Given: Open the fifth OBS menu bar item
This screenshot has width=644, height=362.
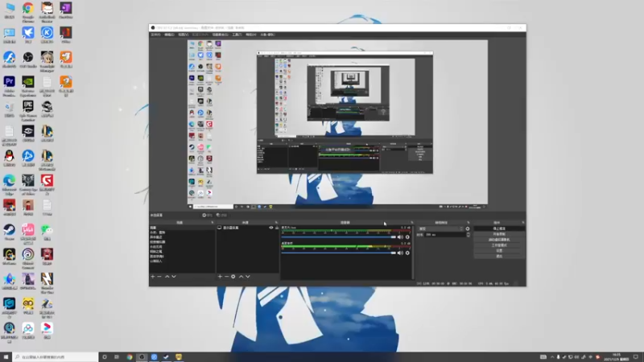Looking at the screenshot, I should pos(220,35).
